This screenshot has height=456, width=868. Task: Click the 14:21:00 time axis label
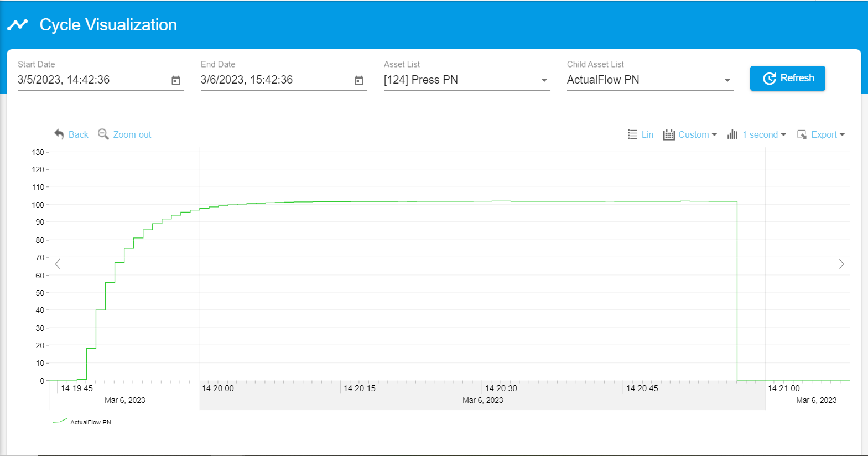point(784,388)
